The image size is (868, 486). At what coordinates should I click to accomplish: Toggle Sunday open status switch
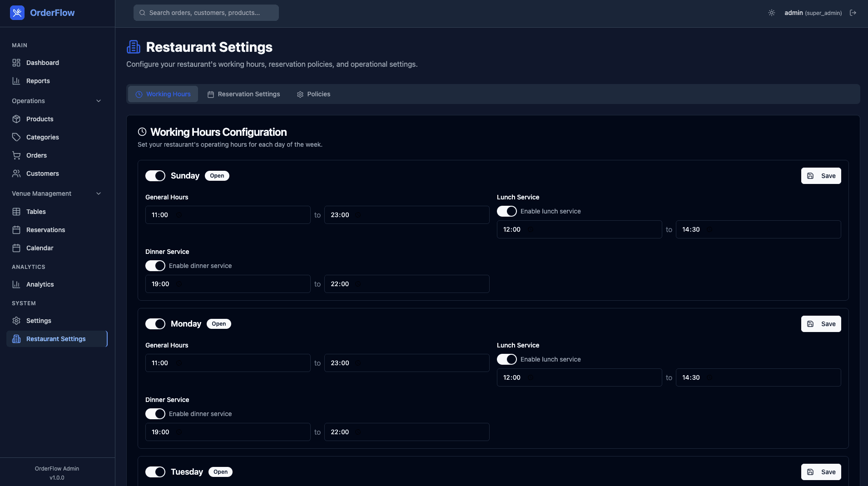coord(155,176)
